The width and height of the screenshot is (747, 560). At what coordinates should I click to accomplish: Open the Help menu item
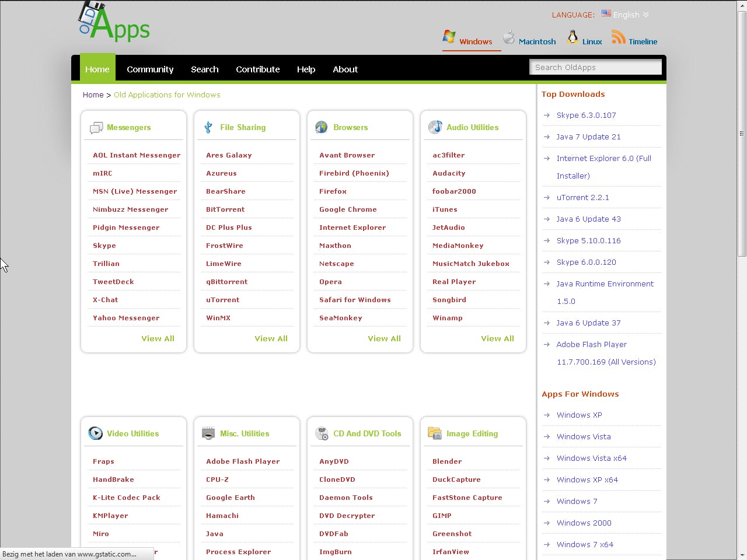(x=306, y=69)
